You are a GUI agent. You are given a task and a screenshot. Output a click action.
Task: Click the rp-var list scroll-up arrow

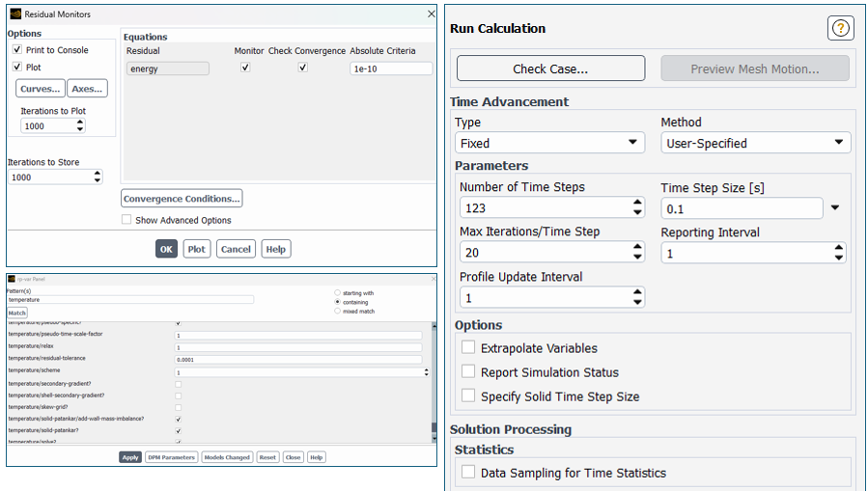coord(434,326)
